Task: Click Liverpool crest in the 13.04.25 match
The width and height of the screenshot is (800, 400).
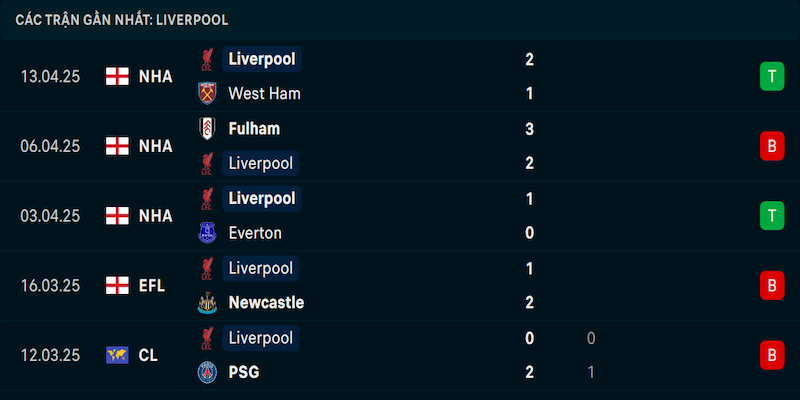Action: pyautogui.click(x=207, y=59)
